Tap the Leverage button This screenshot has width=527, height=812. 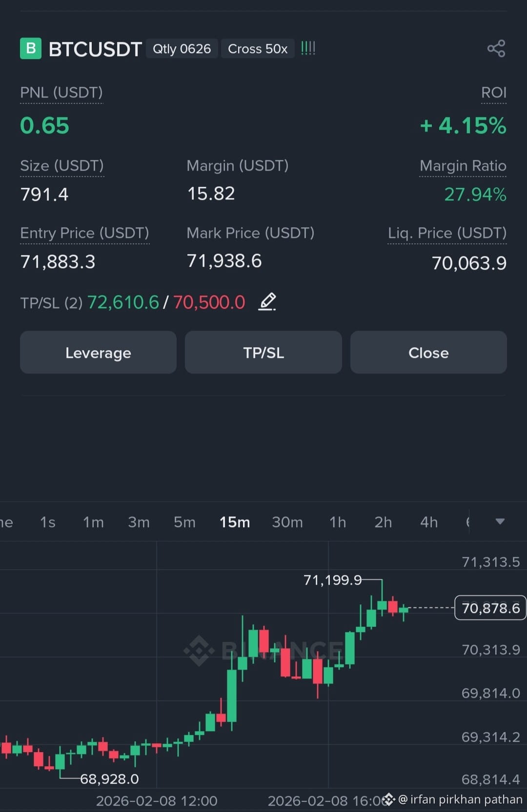pos(98,353)
